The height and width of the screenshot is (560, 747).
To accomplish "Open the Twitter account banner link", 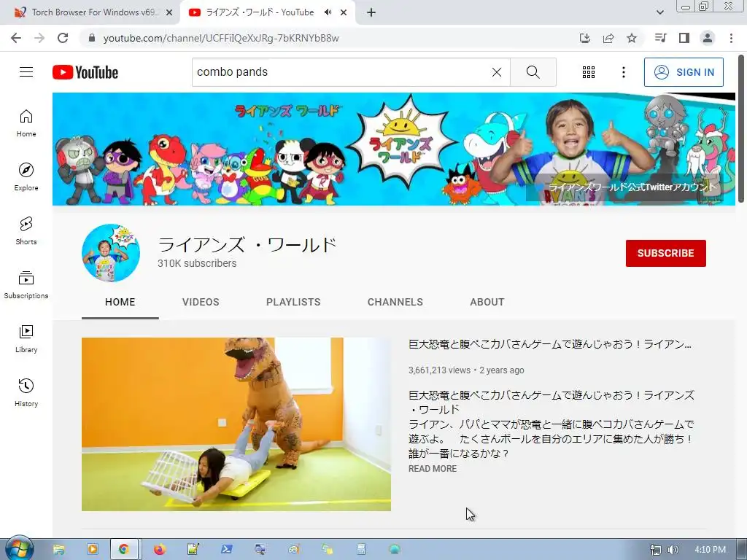I will click(632, 187).
